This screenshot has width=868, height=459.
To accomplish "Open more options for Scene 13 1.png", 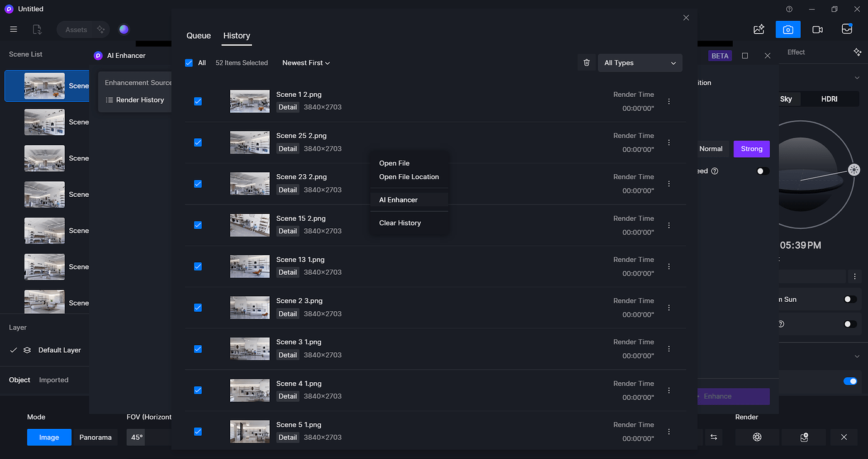I will 669,267.
